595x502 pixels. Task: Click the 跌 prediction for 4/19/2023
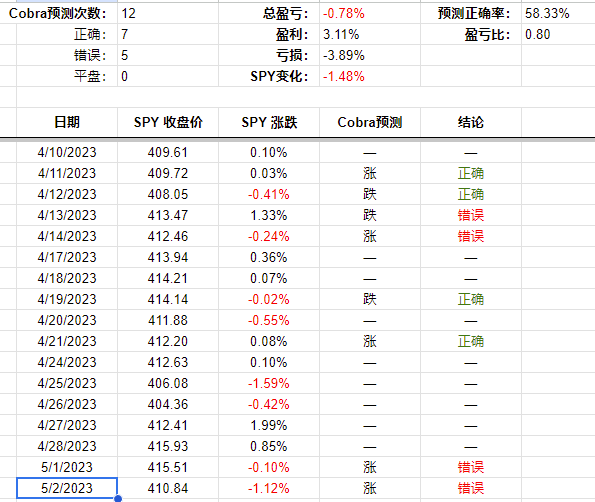[370, 299]
